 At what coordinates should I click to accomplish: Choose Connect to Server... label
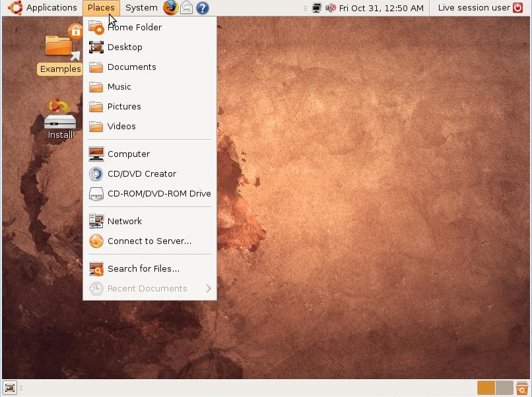[149, 241]
